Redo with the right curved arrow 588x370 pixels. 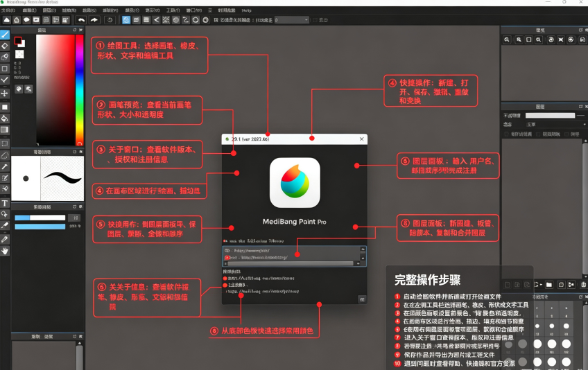click(x=94, y=20)
